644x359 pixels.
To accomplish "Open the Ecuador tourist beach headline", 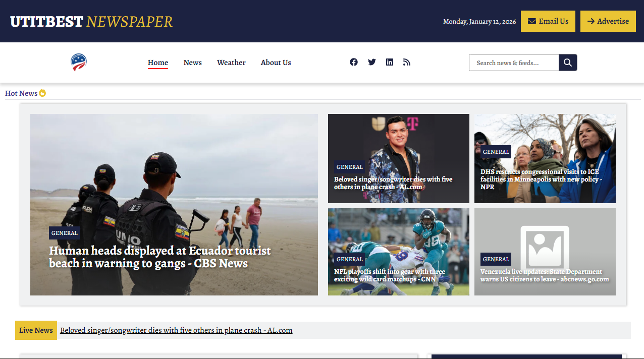I will tap(160, 257).
